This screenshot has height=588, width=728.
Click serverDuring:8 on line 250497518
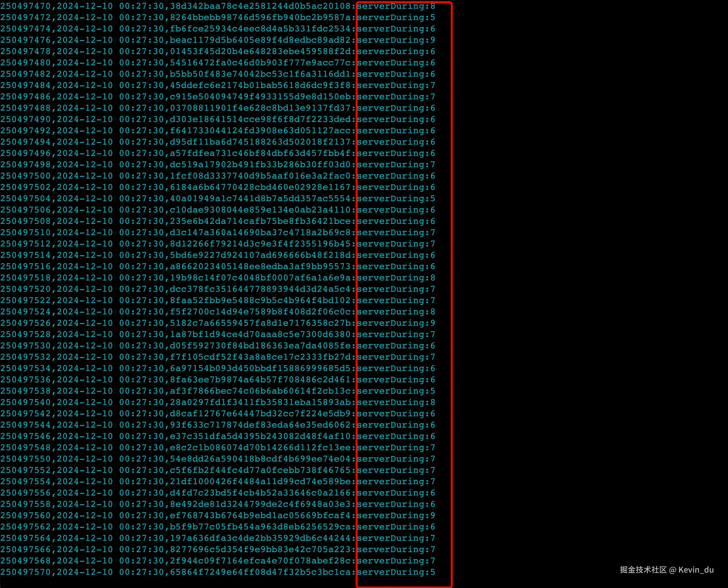click(396, 278)
